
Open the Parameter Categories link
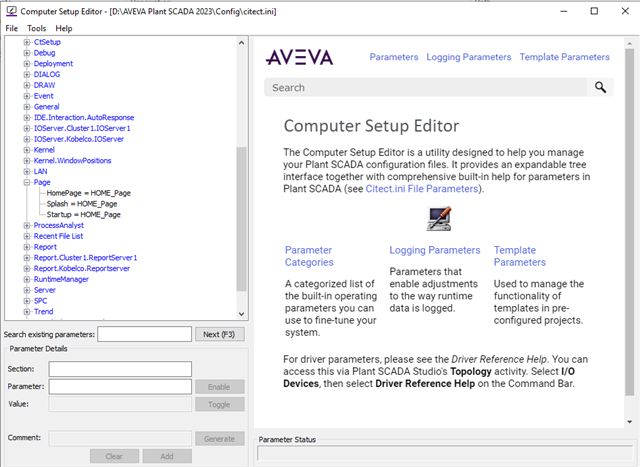[309, 256]
